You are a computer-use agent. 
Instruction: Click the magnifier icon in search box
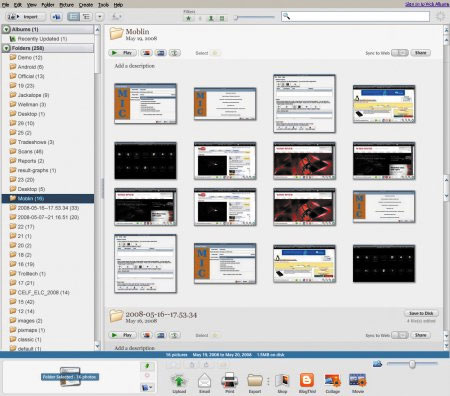pos(286,16)
